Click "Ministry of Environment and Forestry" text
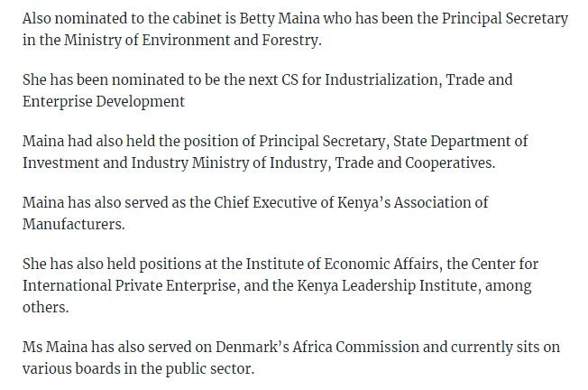Viewport: 588px width, 390px height. (x=190, y=40)
